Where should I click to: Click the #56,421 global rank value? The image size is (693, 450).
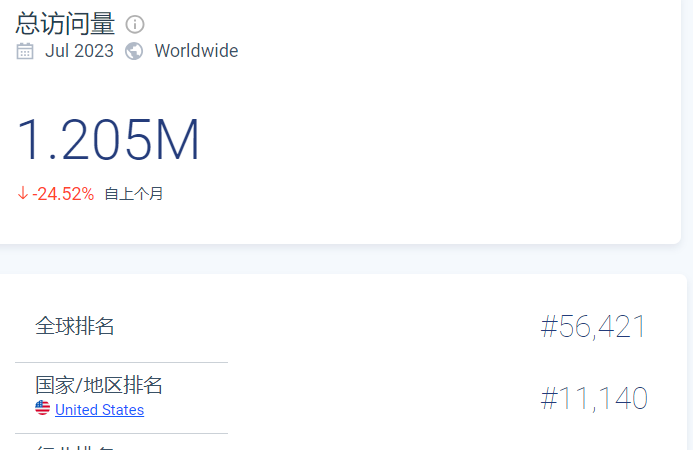click(593, 327)
